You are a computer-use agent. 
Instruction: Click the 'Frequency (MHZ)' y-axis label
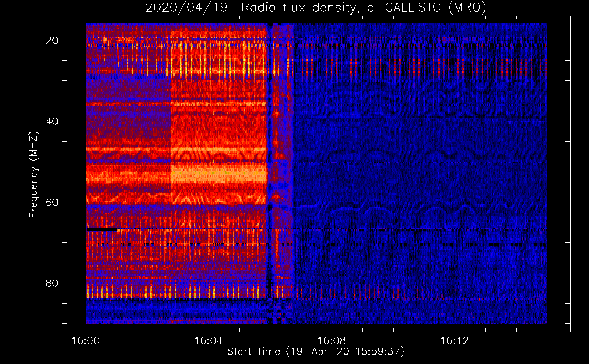(x=33, y=175)
